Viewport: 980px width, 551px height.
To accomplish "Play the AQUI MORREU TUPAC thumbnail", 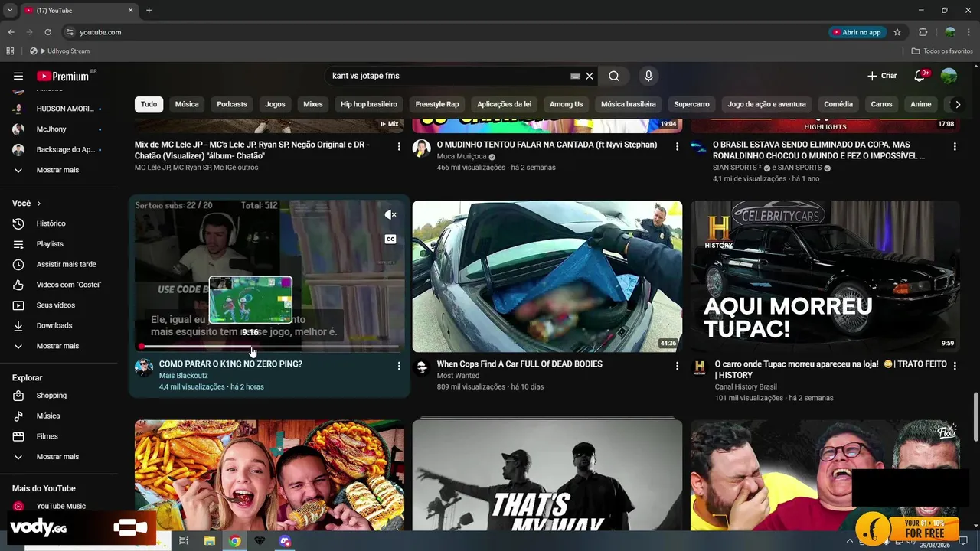I will 825,276.
